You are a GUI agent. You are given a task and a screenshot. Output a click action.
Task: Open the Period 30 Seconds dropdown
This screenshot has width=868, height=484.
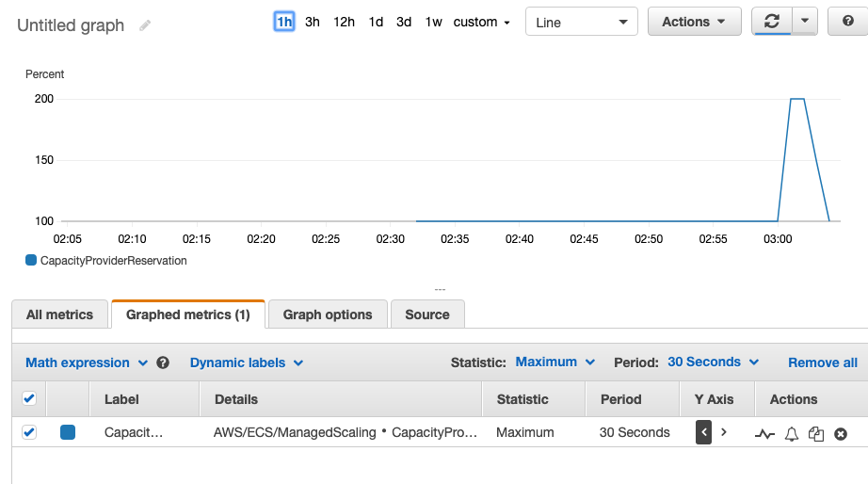pos(713,362)
